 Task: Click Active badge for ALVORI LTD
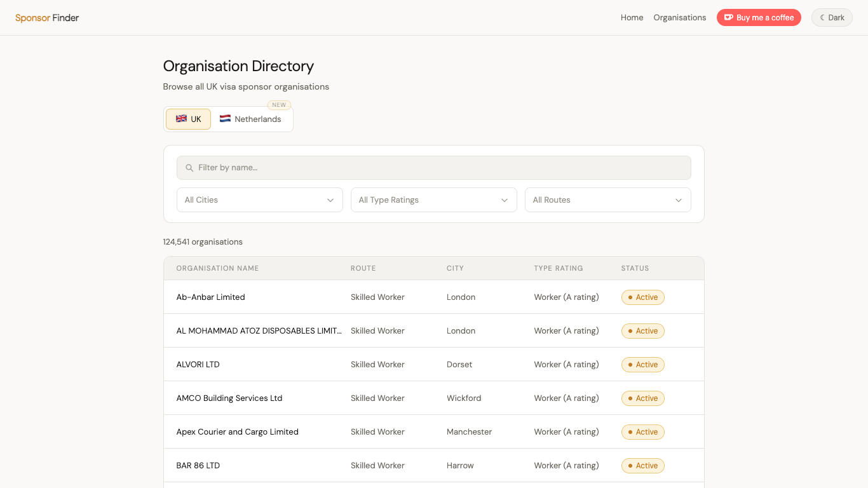tap(643, 365)
